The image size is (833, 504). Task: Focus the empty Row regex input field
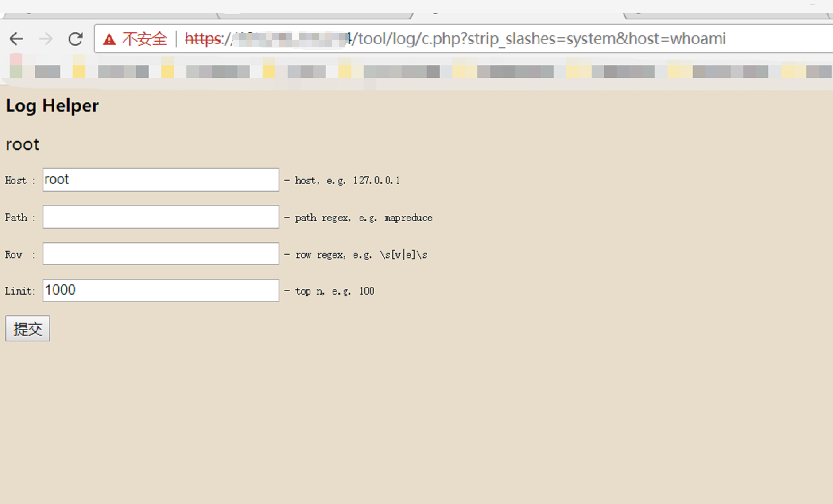click(x=161, y=254)
